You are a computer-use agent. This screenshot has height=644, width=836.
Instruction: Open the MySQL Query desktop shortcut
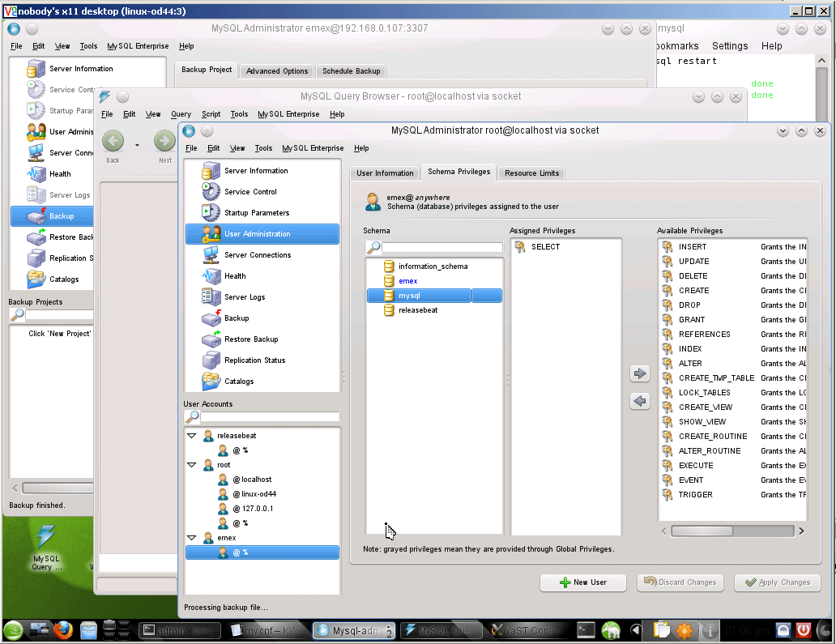pos(46,548)
